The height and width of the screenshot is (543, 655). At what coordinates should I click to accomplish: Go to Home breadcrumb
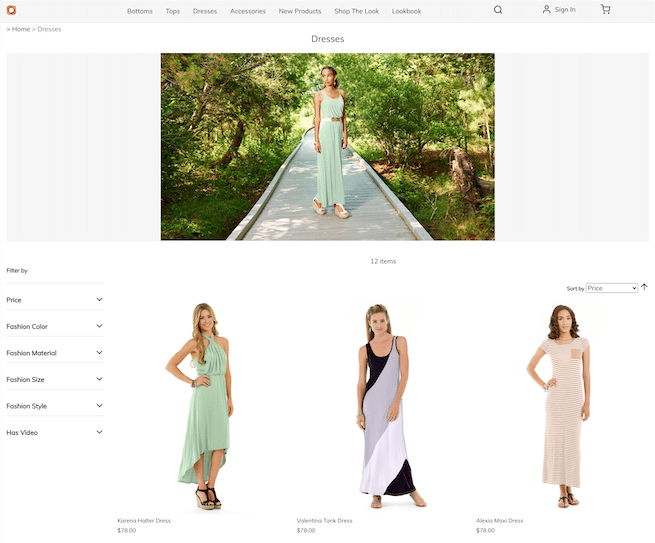(21, 29)
